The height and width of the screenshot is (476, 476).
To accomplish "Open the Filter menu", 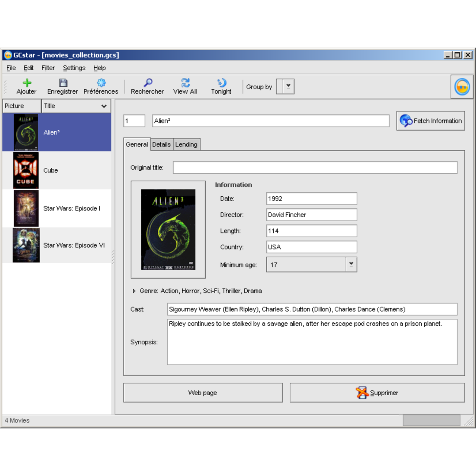I will (x=48, y=68).
